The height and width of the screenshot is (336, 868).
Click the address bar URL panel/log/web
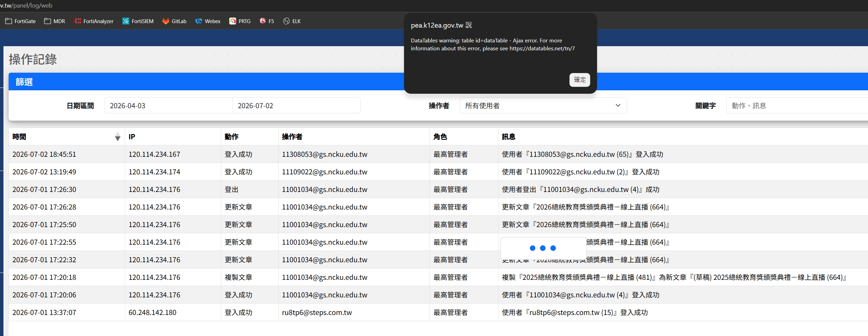tap(26, 6)
